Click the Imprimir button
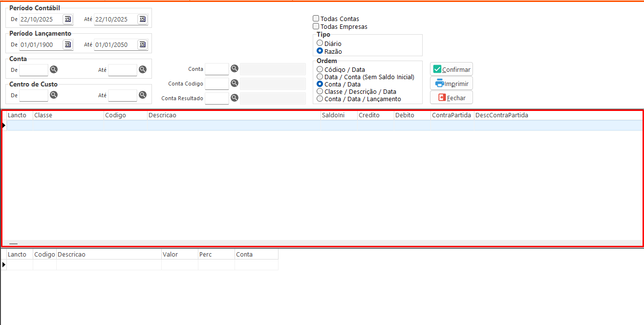The width and height of the screenshot is (644, 325). [451, 84]
